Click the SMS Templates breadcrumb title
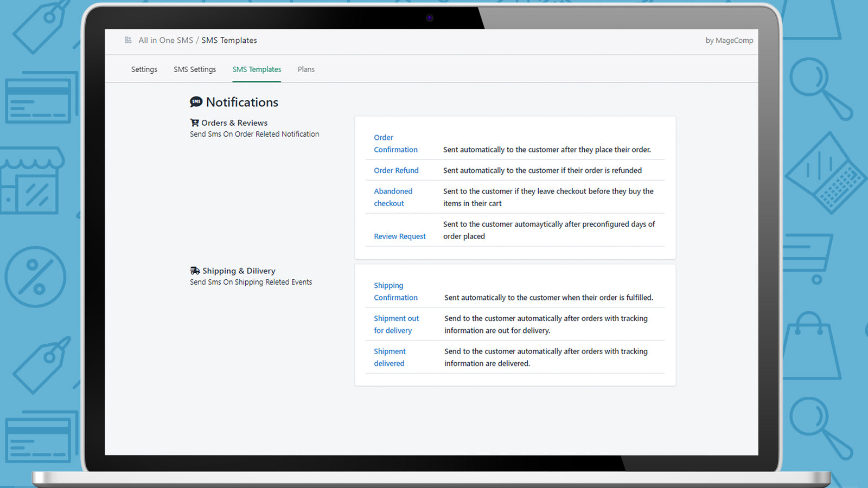 tap(229, 40)
